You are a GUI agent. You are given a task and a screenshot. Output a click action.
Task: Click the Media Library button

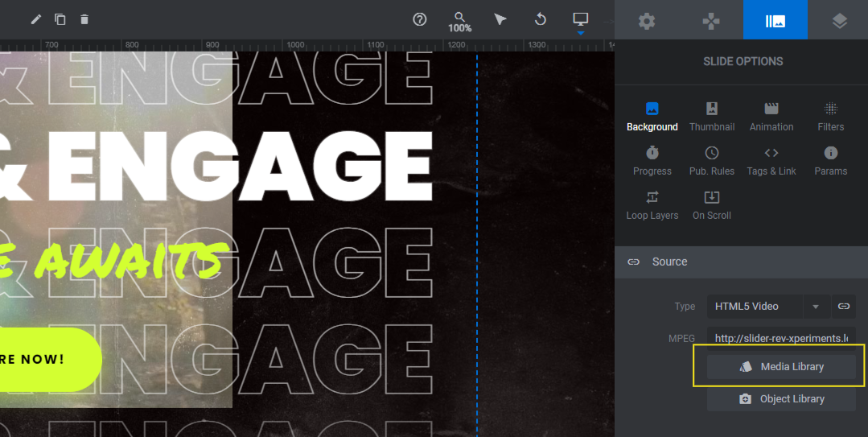[781, 367]
